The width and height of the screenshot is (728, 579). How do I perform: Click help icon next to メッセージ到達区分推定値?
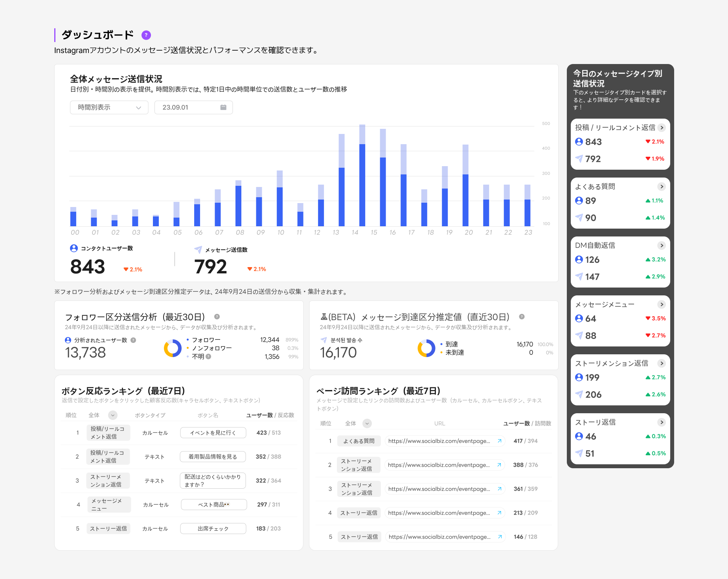point(522,317)
